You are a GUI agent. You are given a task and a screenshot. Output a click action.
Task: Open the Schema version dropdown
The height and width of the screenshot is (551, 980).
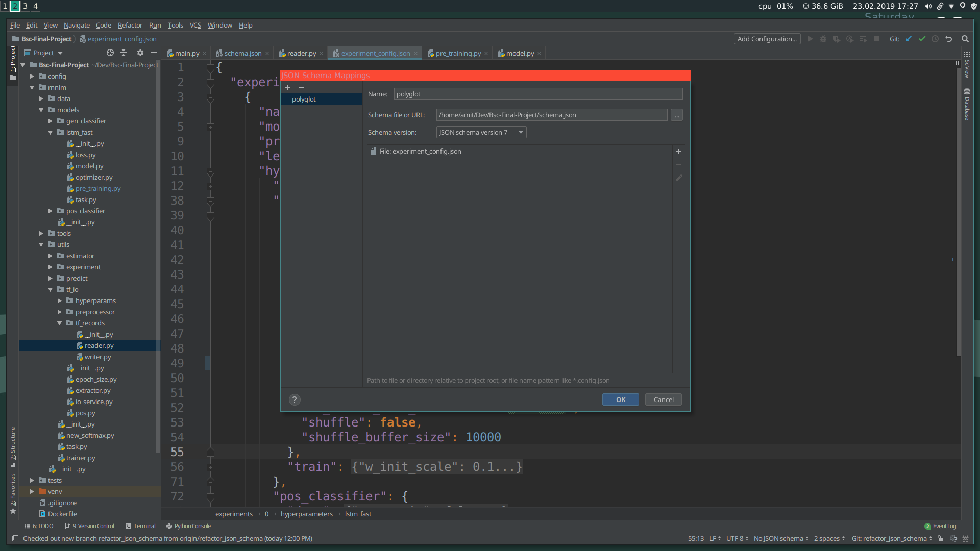(x=481, y=133)
